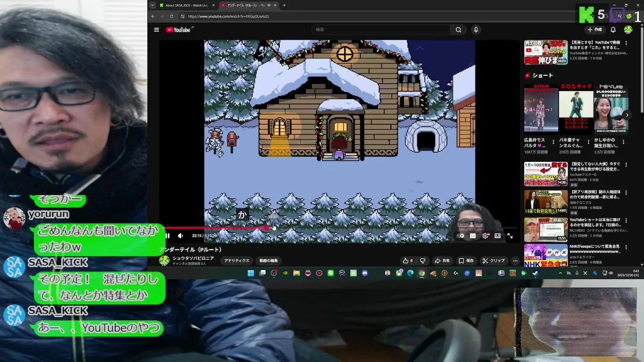Show next shorts with the right chevron
The width and height of the screenshot is (644, 362).
627,115
